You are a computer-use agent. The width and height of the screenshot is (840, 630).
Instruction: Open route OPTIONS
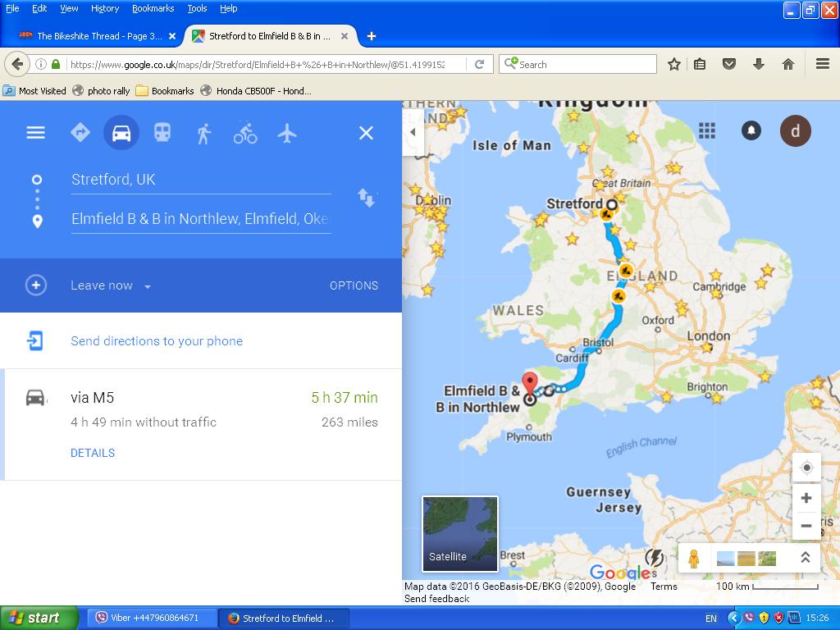coord(354,285)
